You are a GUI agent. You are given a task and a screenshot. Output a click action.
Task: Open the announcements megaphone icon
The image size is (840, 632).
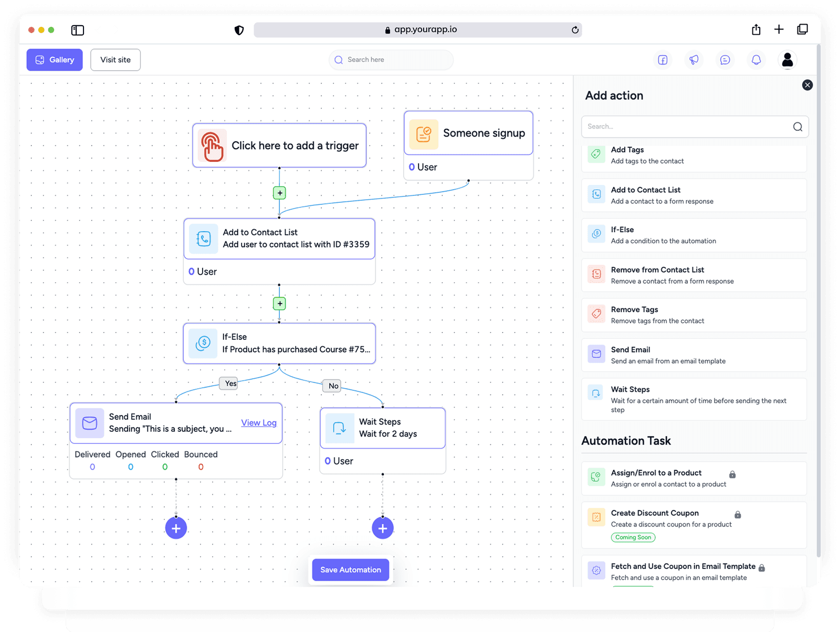tap(694, 60)
